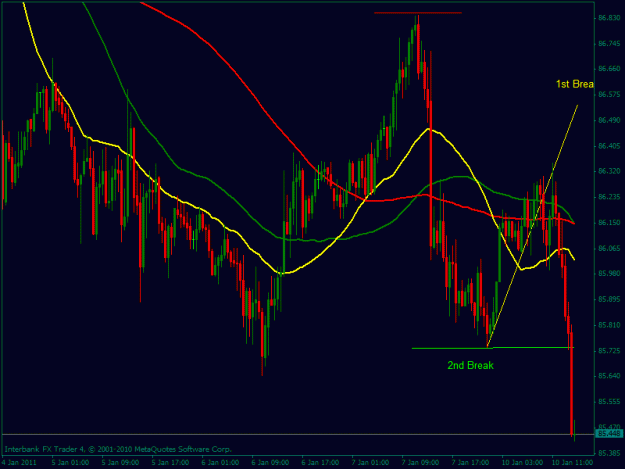
Task: Click price scale value 86.320
Action: 609,171
